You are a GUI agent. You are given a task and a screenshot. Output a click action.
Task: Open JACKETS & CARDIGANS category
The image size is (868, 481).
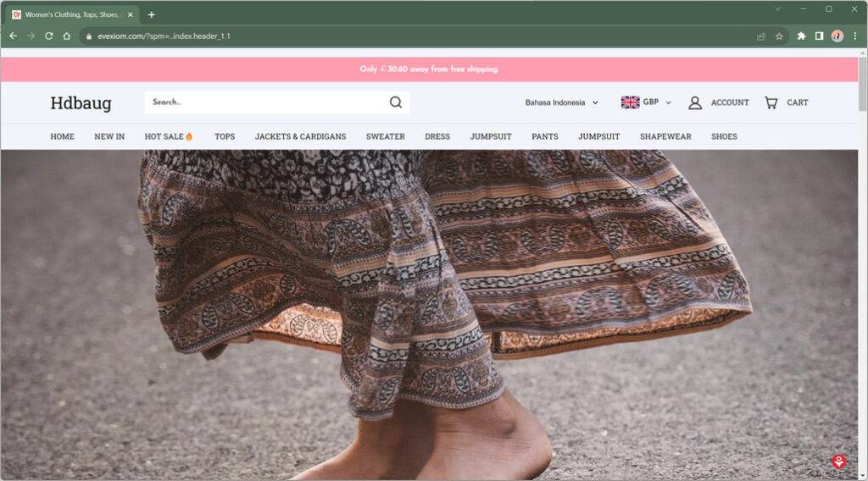pyautogui.click(x=300, y=136)
